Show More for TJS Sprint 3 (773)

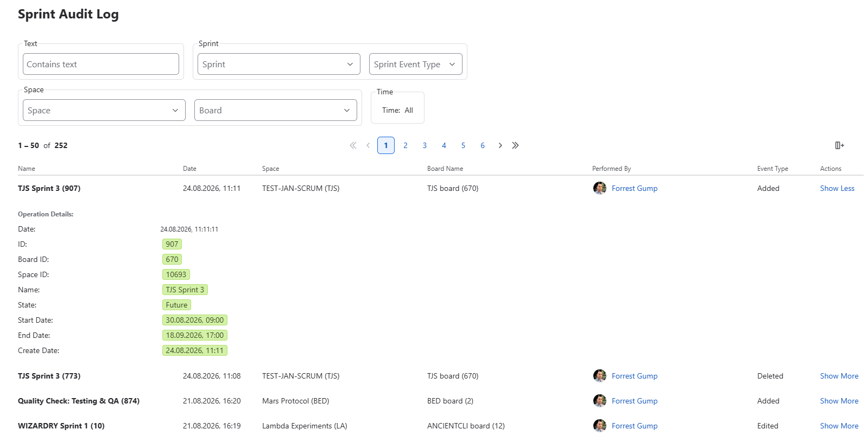click(x=839, y=376)
